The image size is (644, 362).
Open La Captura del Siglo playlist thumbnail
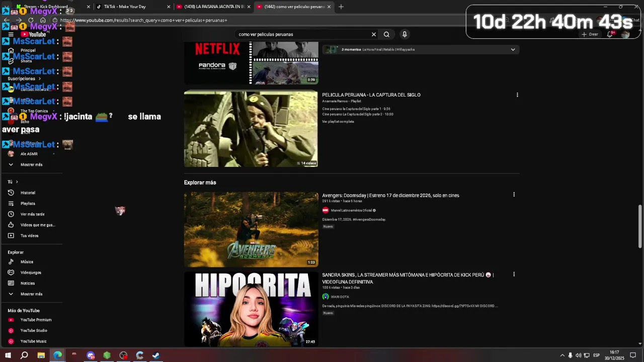[x=251, y=129]
